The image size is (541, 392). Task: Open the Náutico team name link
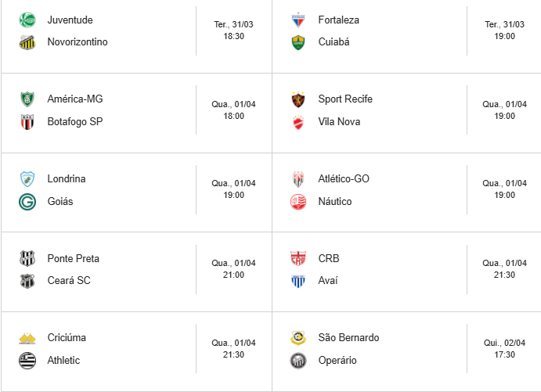point(335,202)
